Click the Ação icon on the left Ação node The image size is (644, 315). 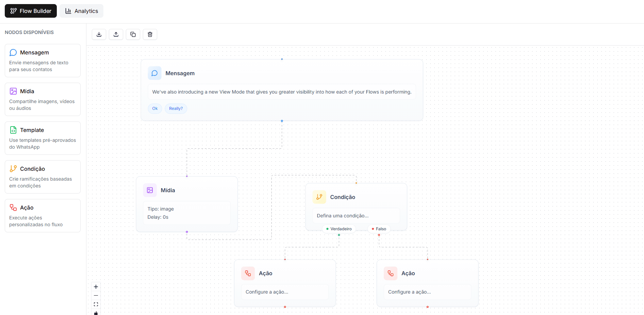(x=248, y=273)
